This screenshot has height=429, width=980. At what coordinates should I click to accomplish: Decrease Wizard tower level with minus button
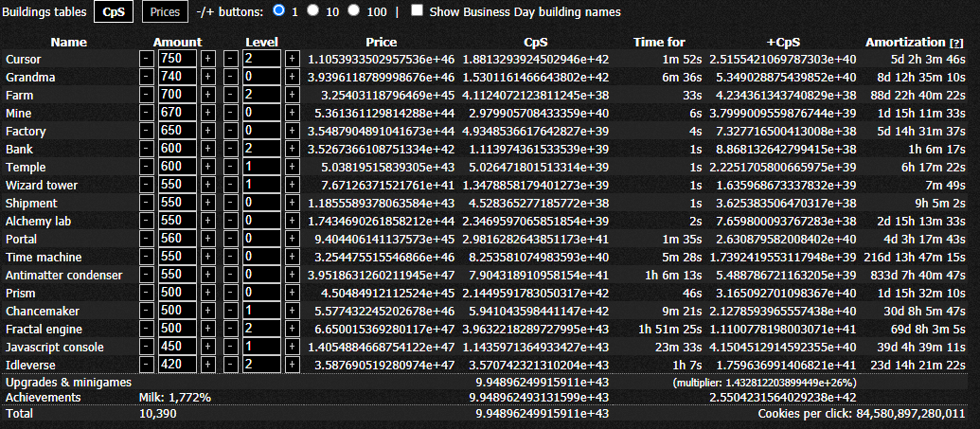coord(231,186)
